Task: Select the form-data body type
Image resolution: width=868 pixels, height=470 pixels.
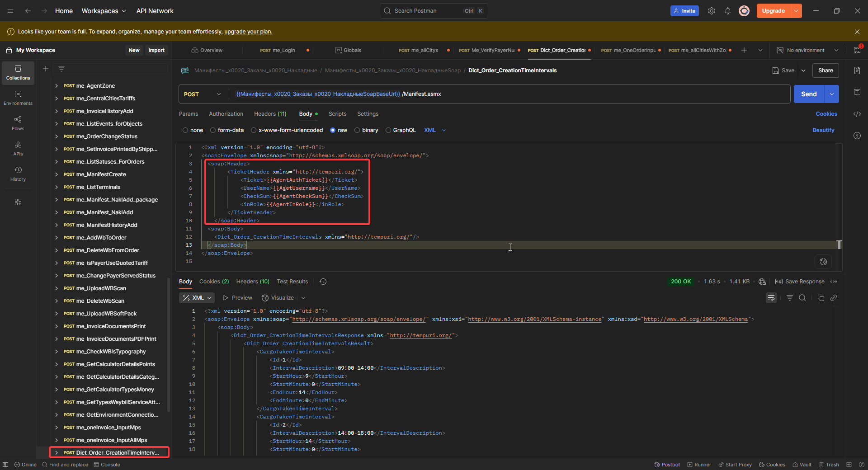Action: 213,130
